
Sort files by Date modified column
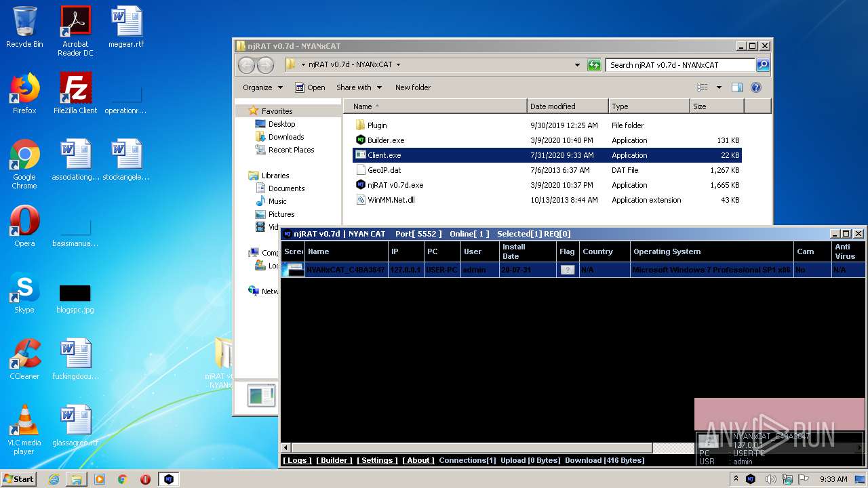click(568, 106)
